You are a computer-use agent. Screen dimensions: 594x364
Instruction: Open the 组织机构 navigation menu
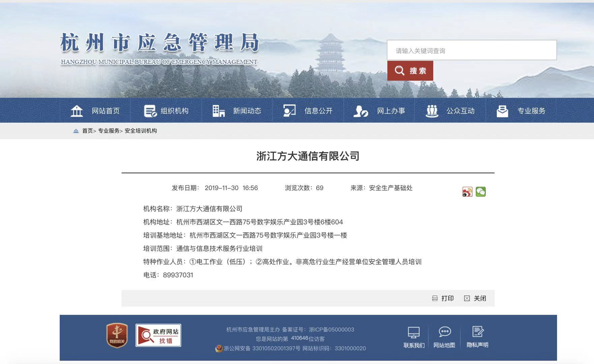166,111
